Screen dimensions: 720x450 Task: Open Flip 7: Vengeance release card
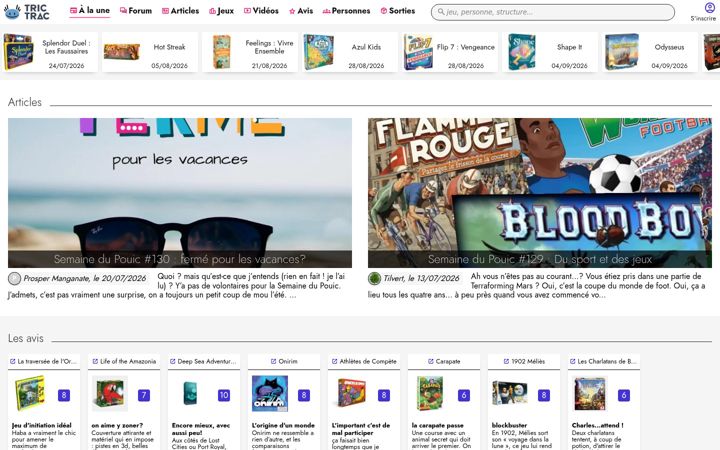(x=450, y=52)
